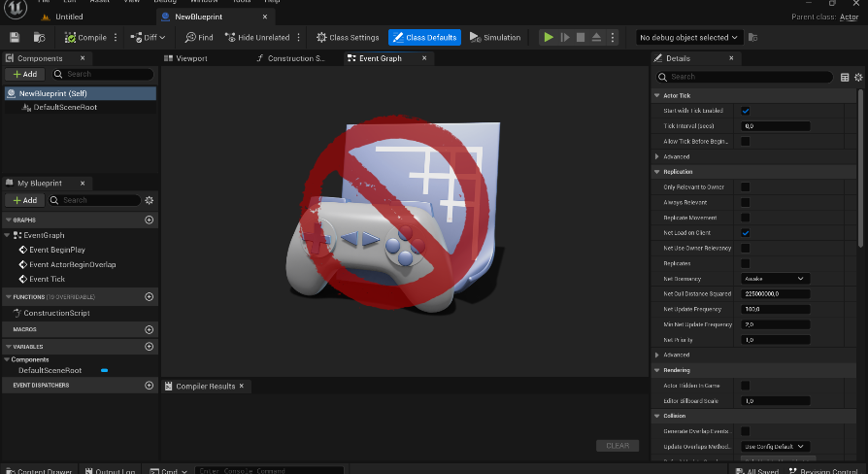Disable Start with Tick Enabled checkbox

(x=745, y=111)
